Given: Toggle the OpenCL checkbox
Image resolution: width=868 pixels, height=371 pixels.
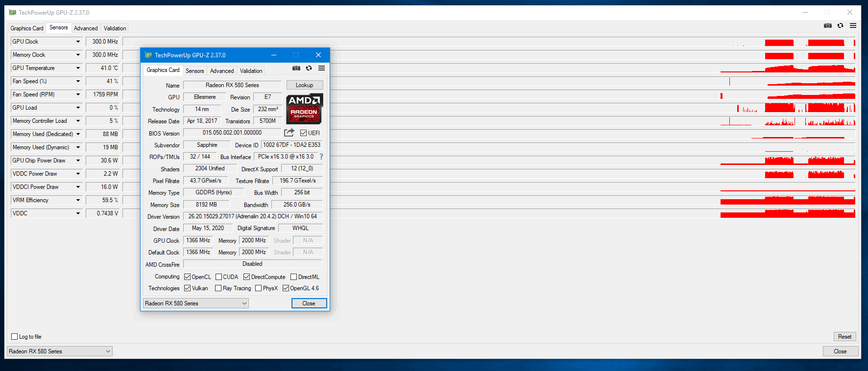Looking at the screenshot, I should (187, 277).
